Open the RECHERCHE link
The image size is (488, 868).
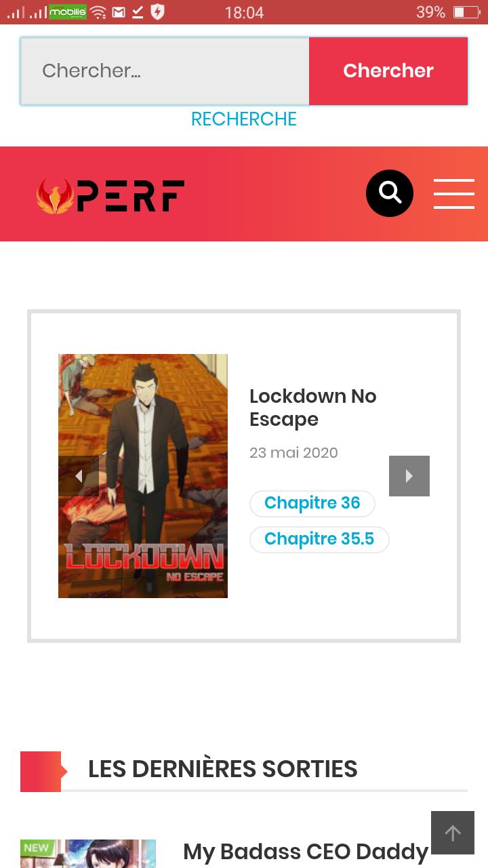click(x=244, y=119)
